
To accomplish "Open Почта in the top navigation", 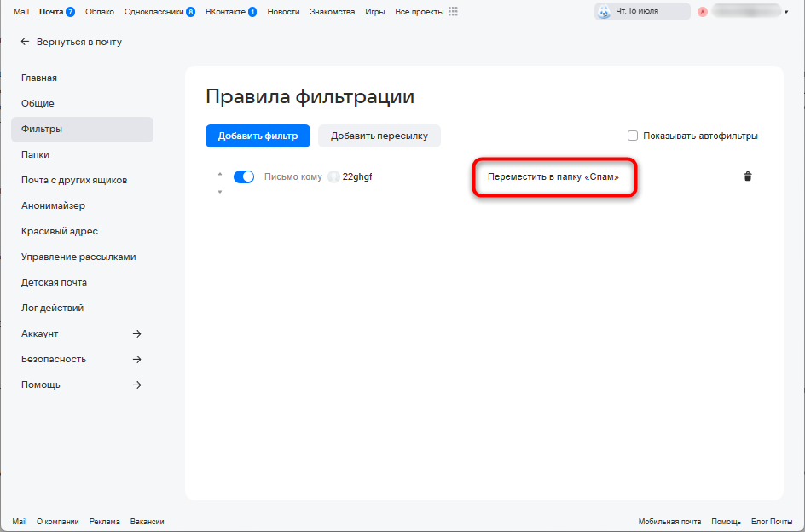I will [51, 11].
